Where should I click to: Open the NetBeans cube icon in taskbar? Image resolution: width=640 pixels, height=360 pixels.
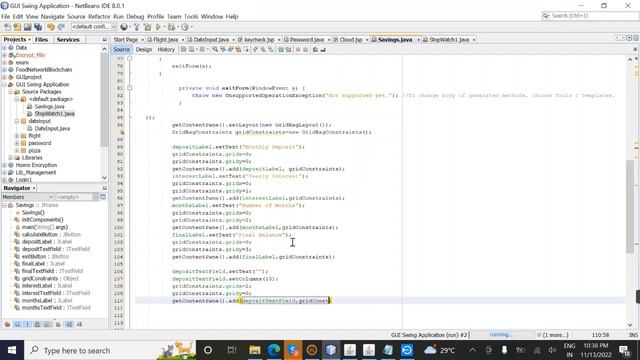point(331,350)
